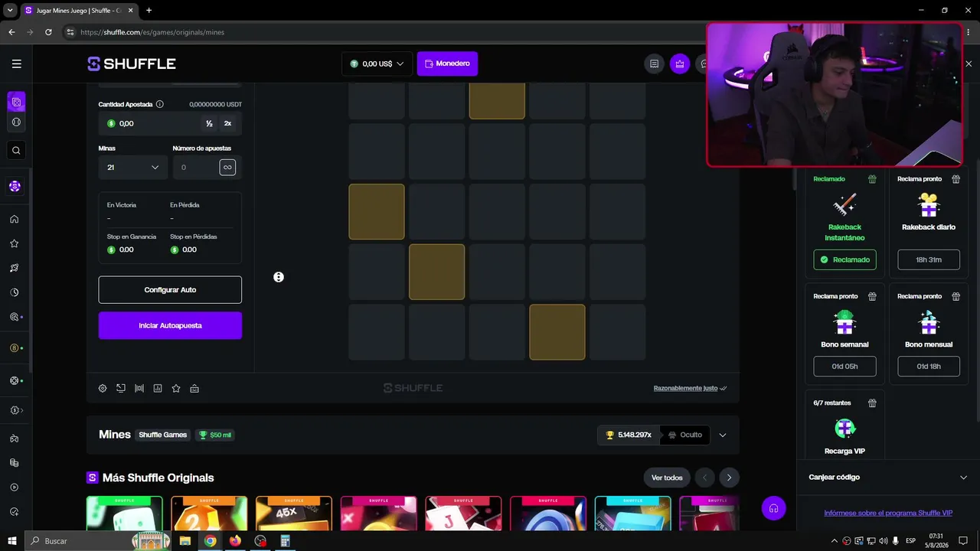
Task: Reload the page in the browser
Action: tap(48, 32)
